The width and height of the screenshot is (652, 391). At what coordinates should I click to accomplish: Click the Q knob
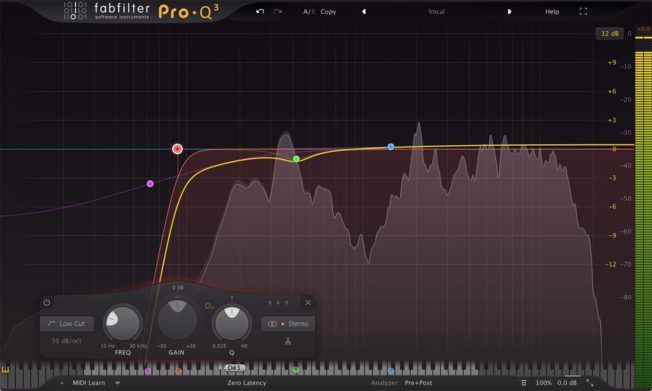(x=232, y=323)
